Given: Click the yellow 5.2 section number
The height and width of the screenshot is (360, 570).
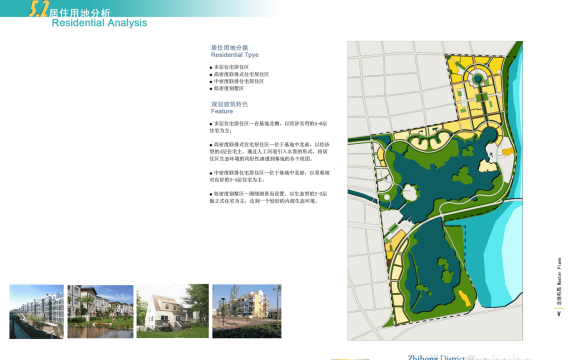Looking at the screenshot, I should click(x=39, y=9).
